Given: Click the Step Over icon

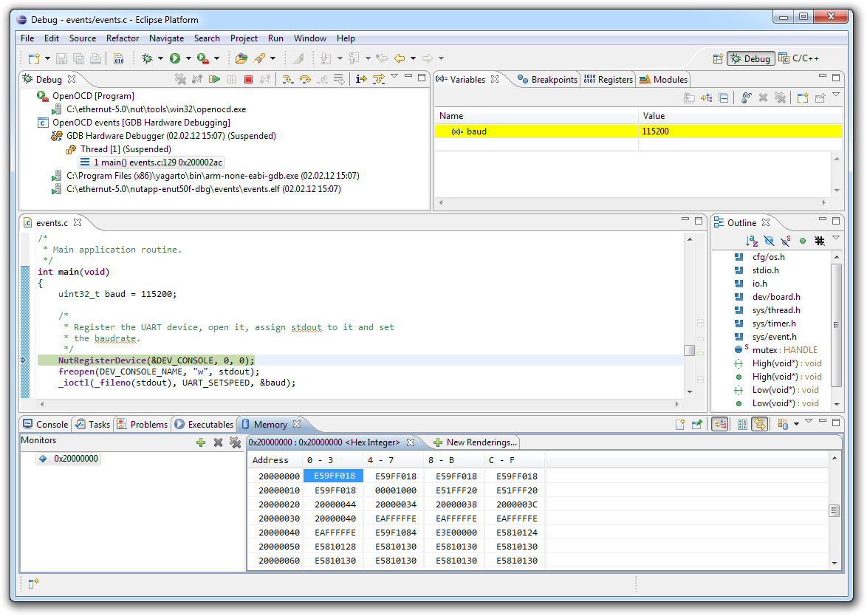Looking at the screenshot, I should tap(305, 80).
